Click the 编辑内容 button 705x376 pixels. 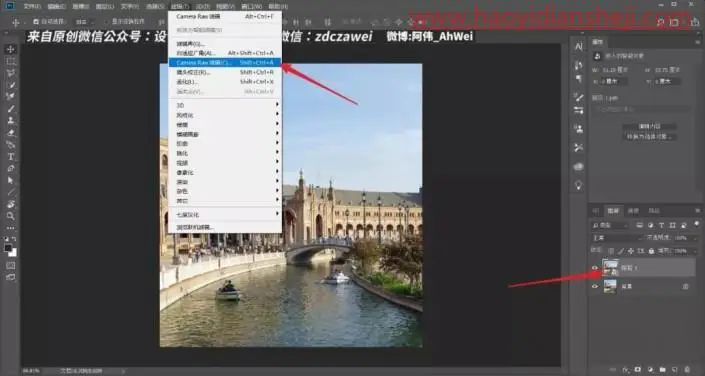click(x=649, y=126)
